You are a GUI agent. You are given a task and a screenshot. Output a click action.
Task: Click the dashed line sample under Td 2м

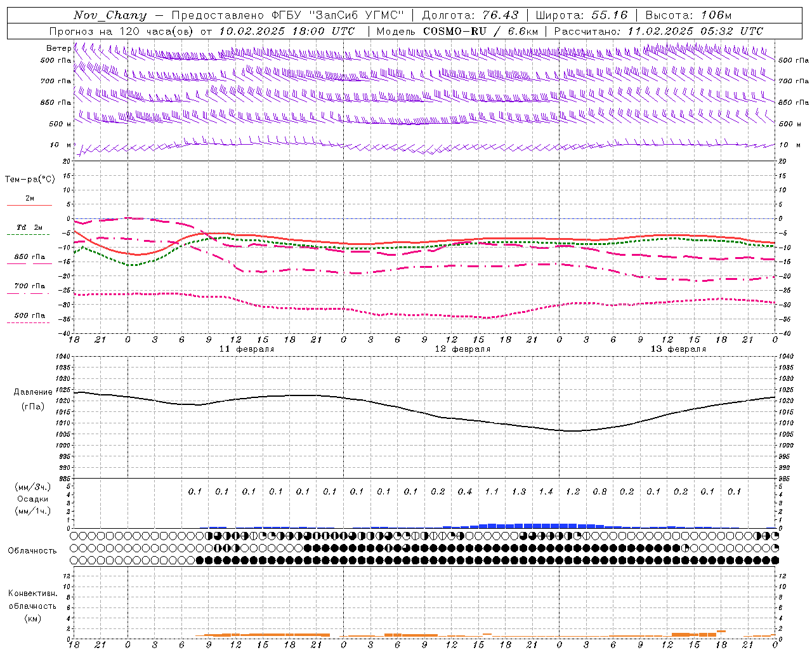[x=29, y=235]
